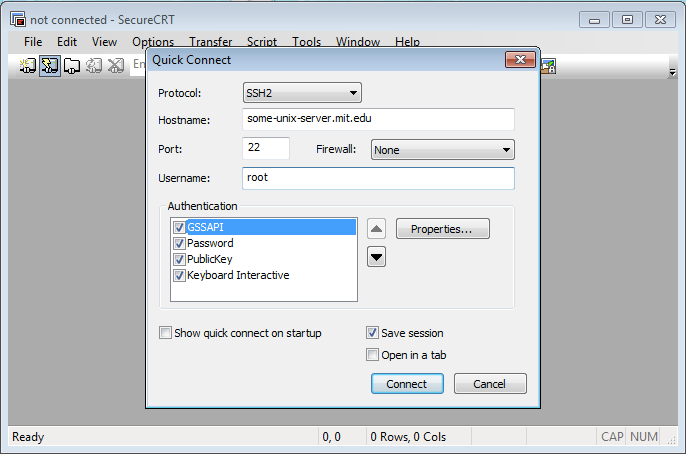686x454 pixels.
Task: Close the SecureCRT main window
Action: 660,20
